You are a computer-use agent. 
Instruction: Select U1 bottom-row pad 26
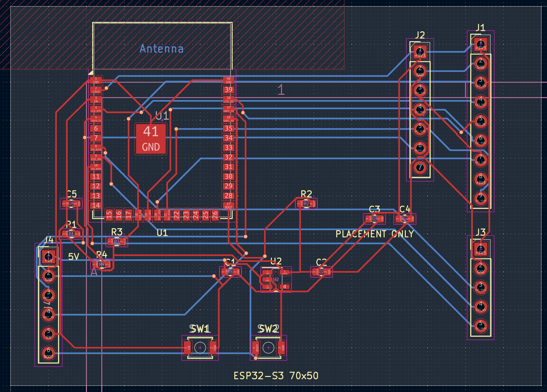tap(215, 214)
